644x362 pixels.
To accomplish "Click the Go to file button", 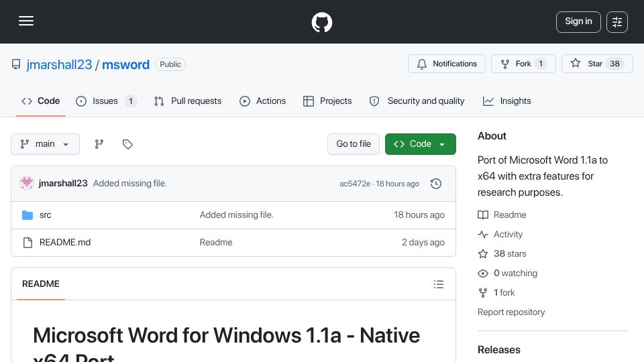I will coord(354,144).
